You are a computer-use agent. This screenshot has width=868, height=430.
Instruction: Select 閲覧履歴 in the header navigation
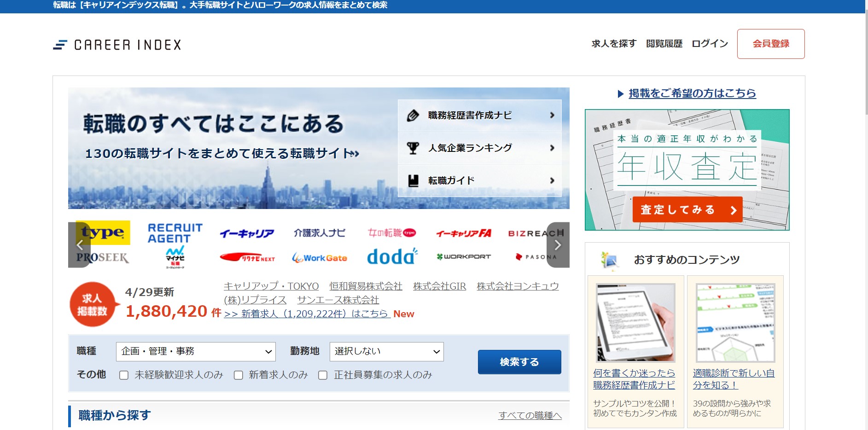coord(664,44)
